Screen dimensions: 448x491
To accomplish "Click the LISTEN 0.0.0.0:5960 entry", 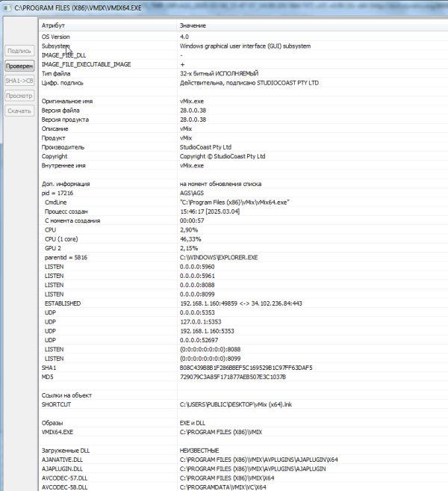I will tap(243, 267).
